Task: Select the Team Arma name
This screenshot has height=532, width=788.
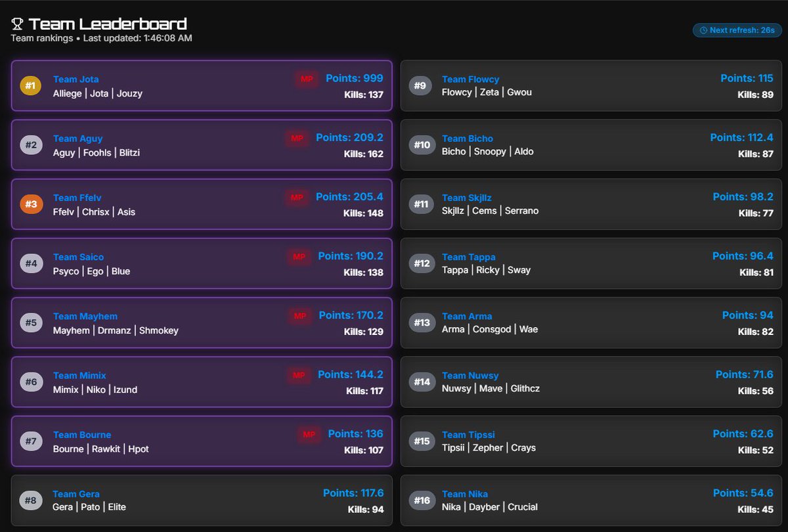Action: click(x=467, y=316)
